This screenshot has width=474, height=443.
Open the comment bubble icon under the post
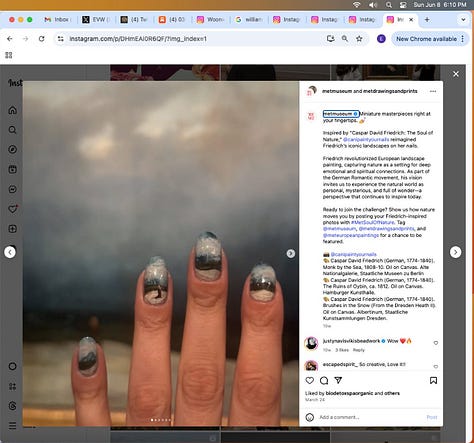click(324, 380)
